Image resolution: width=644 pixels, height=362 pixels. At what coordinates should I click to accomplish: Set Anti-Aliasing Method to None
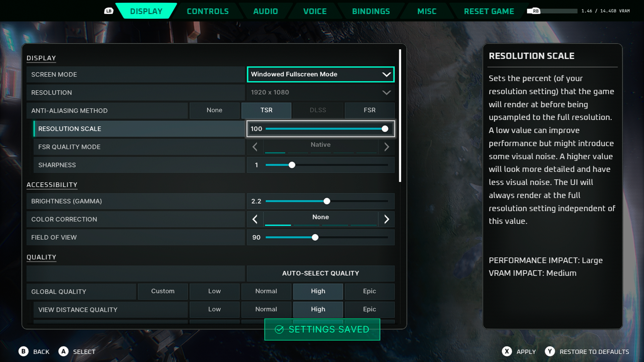214,110
